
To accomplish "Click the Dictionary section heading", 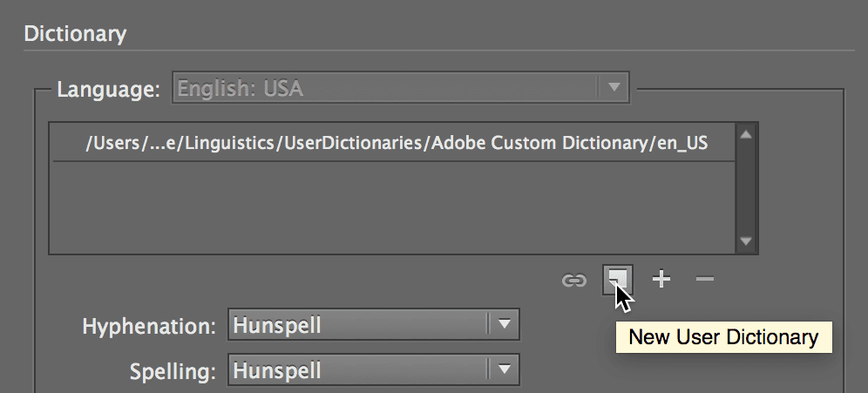I will point(75,34).
